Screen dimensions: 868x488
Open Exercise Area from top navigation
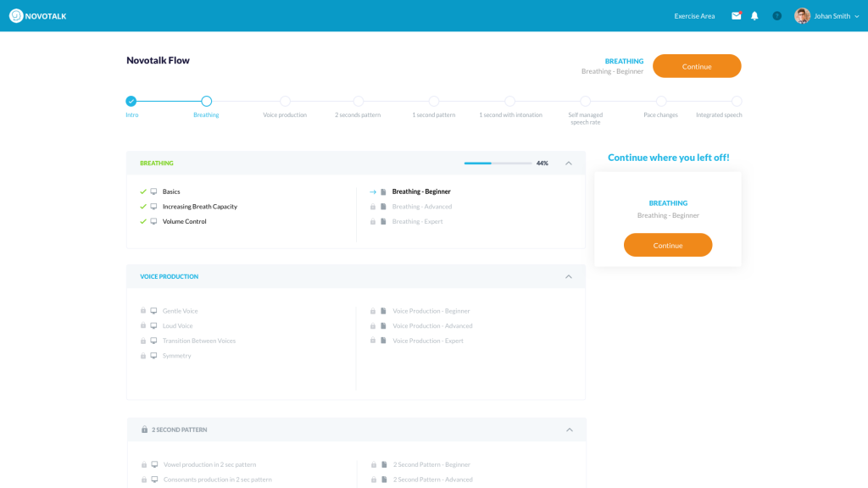coord(694,16)
